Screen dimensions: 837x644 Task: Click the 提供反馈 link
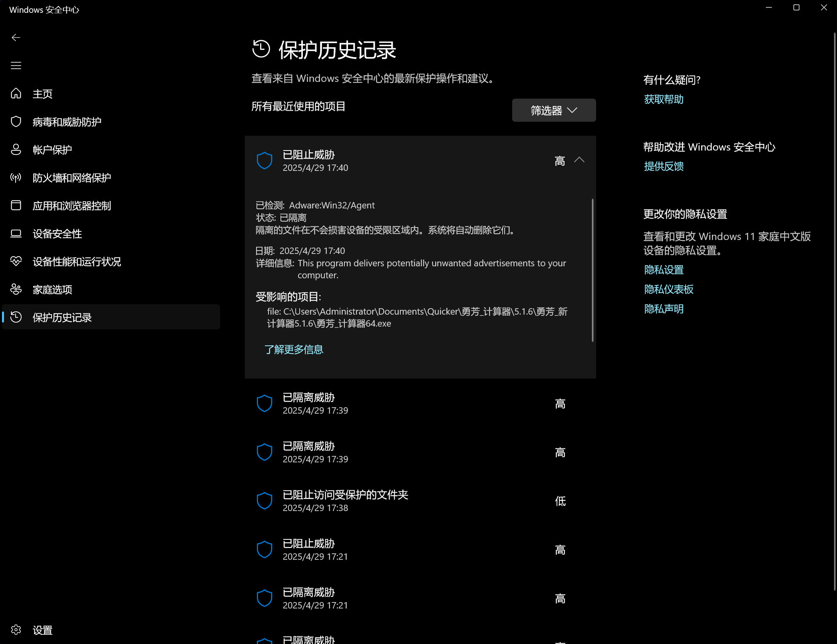pos(664,166)
